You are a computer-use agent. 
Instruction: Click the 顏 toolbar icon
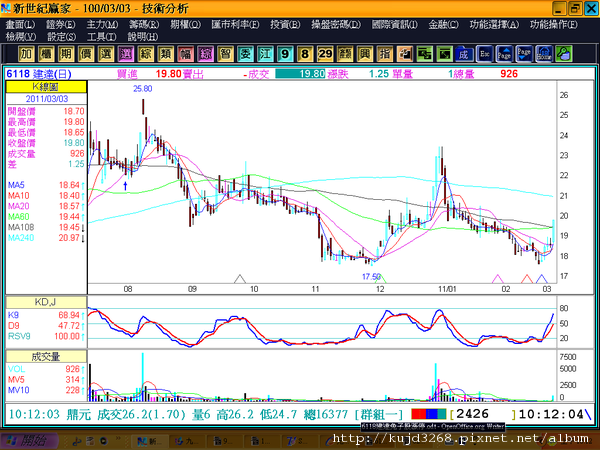(345, 54)
